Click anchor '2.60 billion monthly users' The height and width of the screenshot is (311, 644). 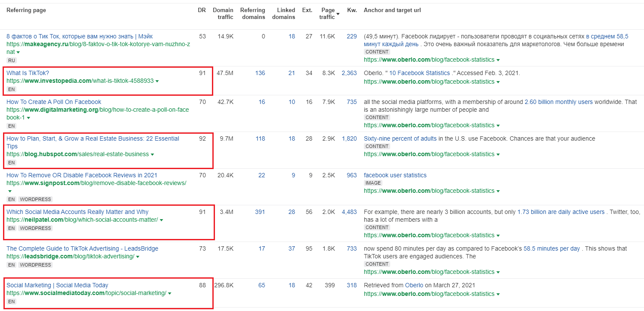click(559, 102)
